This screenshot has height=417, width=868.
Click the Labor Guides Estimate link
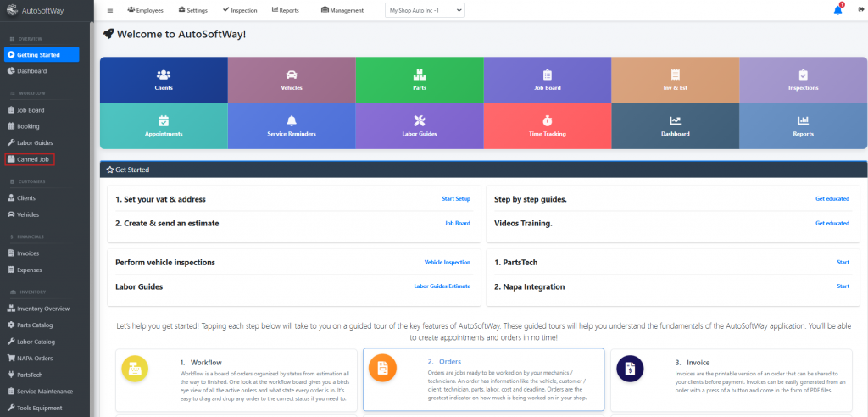[x=442, y=286]
